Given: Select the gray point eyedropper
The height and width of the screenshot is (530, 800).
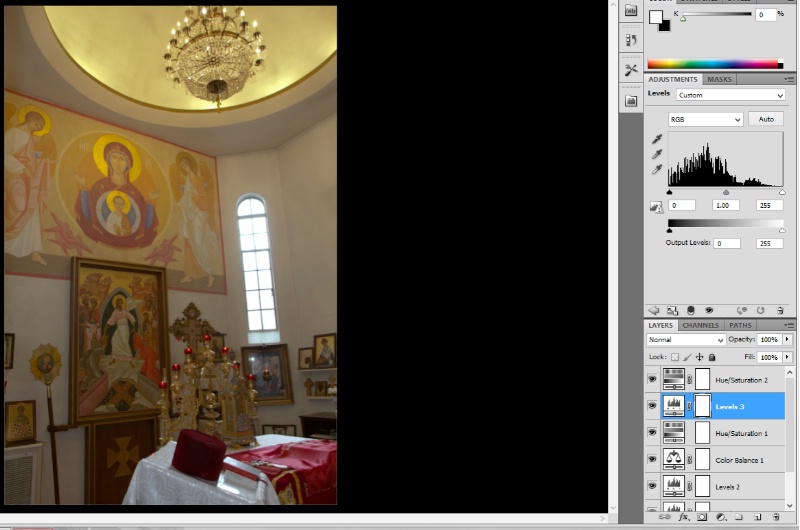Looking at the screenshot, I should pyautogui.click(x=657, y=154).
